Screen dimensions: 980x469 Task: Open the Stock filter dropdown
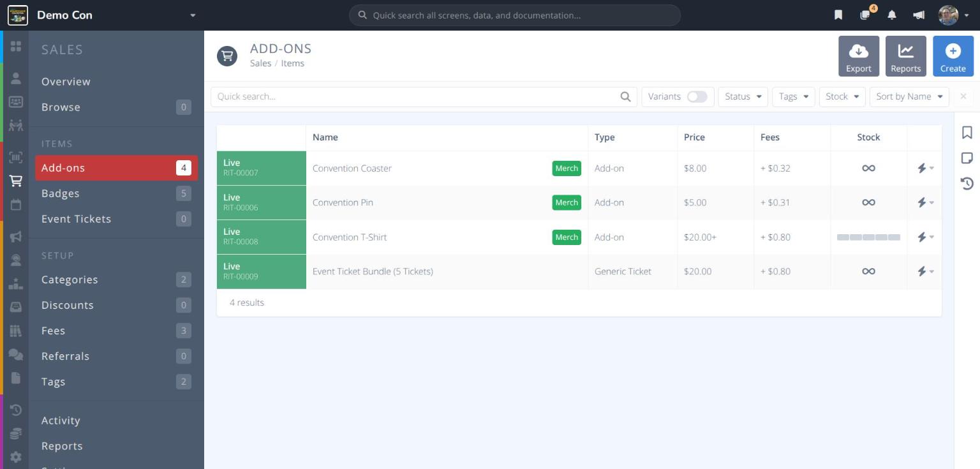point(842,97)
